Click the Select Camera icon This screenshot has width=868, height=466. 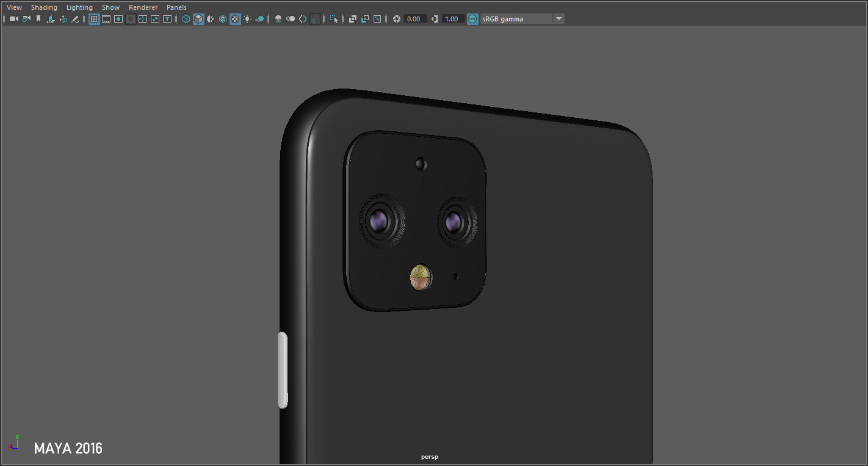[13, 18]
